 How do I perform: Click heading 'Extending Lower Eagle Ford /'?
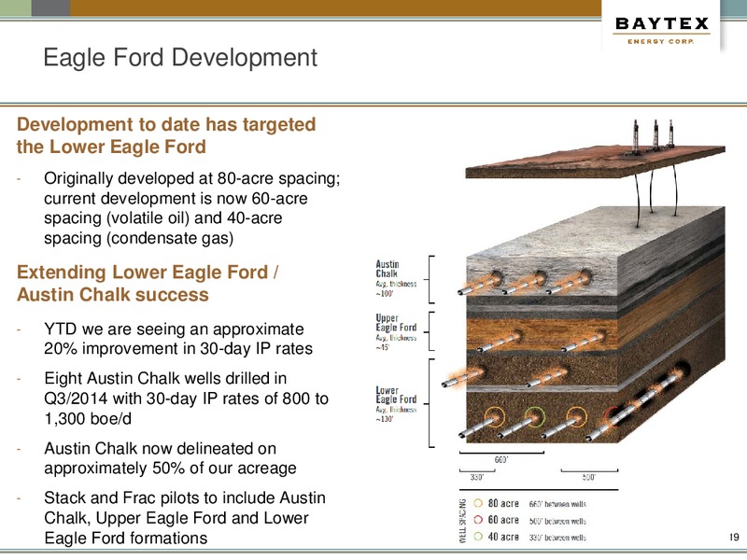click(148, 273)
